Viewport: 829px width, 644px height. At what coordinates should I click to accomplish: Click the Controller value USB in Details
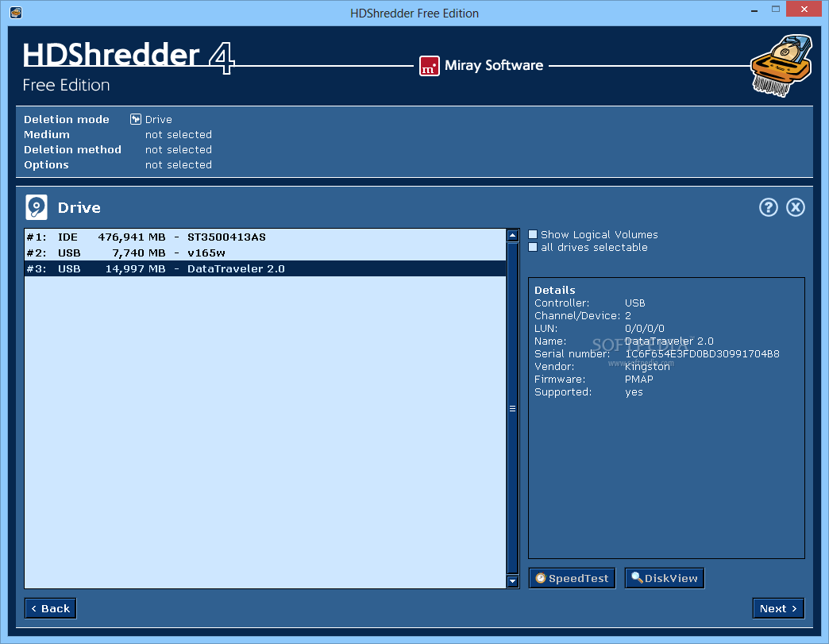point(635,303)
